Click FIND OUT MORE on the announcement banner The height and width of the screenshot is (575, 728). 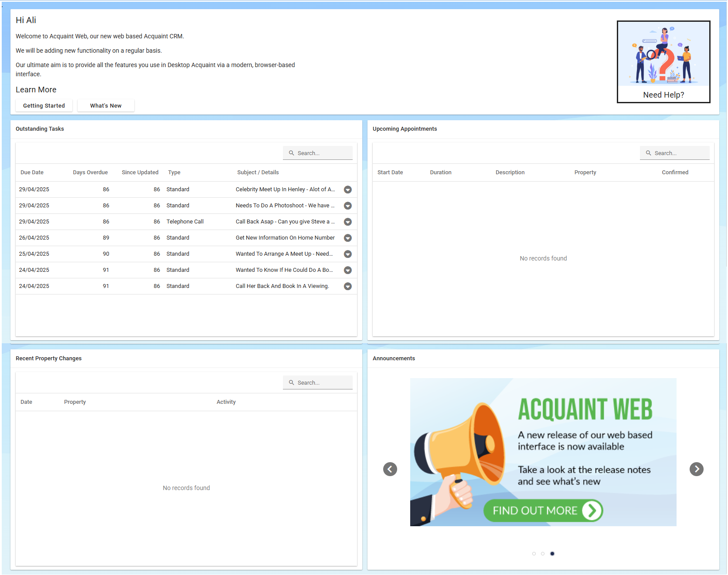click(x=543, y=511)
